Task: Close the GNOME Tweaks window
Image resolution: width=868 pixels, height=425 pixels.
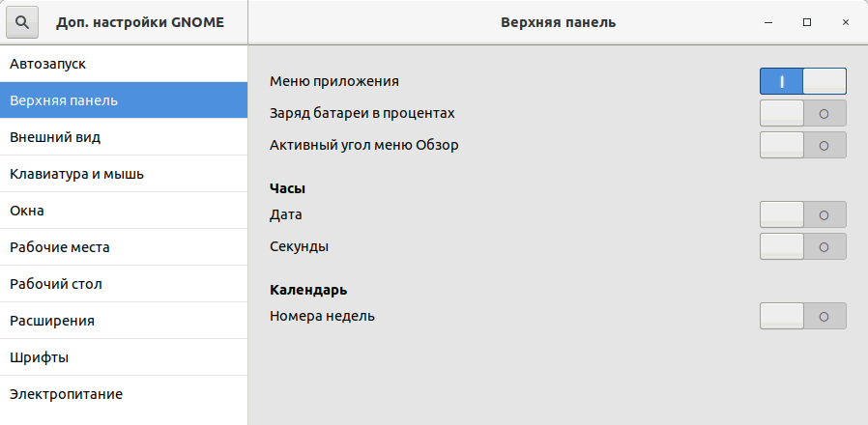Action: pyautogui.click(x=846, y=22)
